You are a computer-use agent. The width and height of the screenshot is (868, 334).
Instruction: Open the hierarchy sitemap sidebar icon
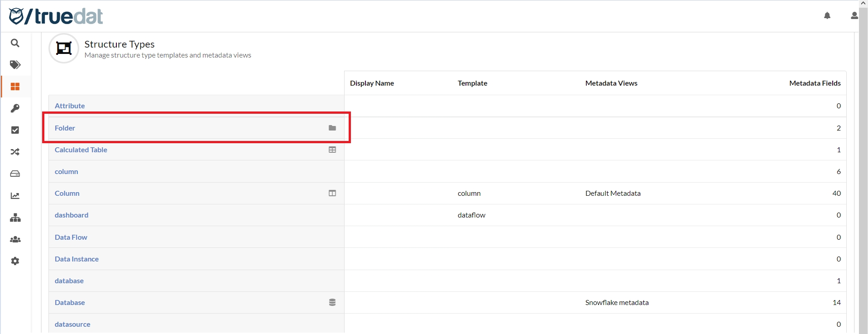click(x=15, y=218)
